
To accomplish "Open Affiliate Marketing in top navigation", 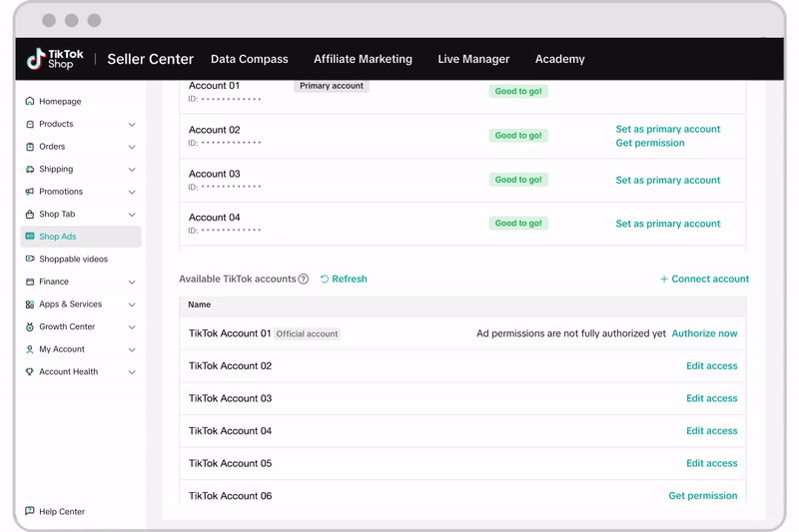I will tap(363, 59).
